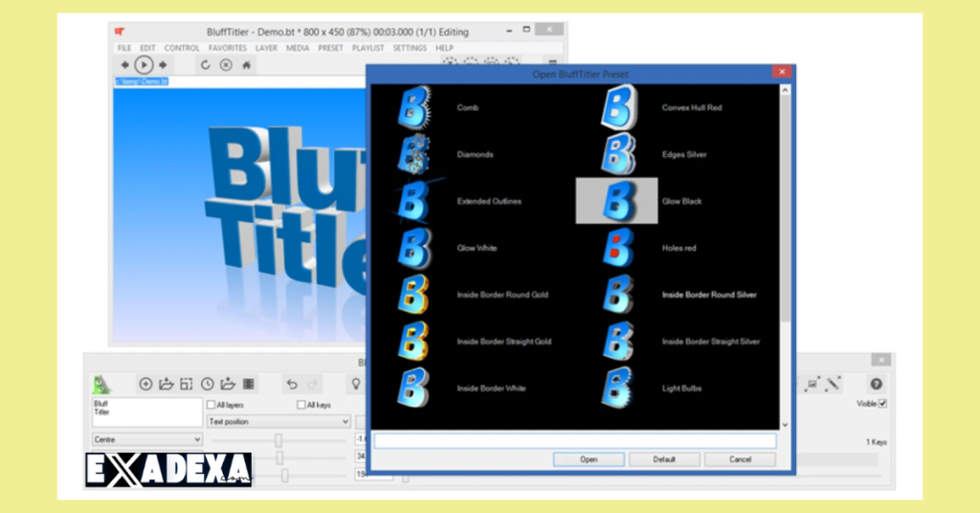Click the picture with arrows icon
Screen dimensions: 980x513
pyautogui.click(x=812, y=385)
